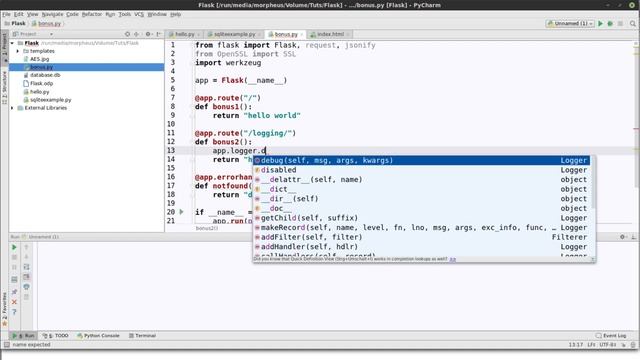Viewport: 640px width, 360px height.
Task: Open the Unnamed (1) run configuration dropdown
Action: [x=570, y=24]
